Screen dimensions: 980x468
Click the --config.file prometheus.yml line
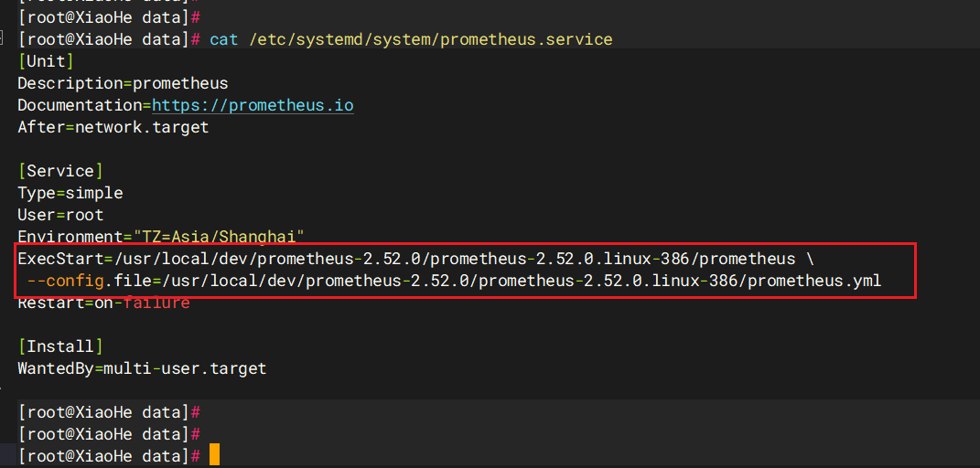coord(454,281)
